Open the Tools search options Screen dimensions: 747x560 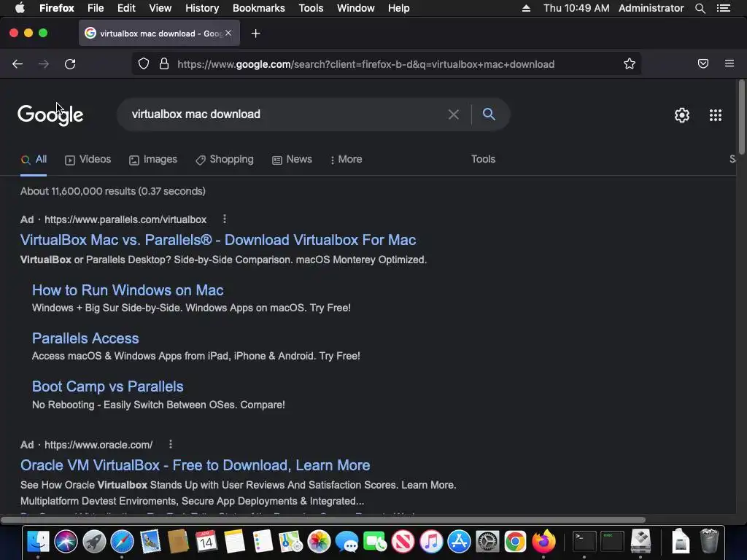pyautogui.click(x=483, y=159)
